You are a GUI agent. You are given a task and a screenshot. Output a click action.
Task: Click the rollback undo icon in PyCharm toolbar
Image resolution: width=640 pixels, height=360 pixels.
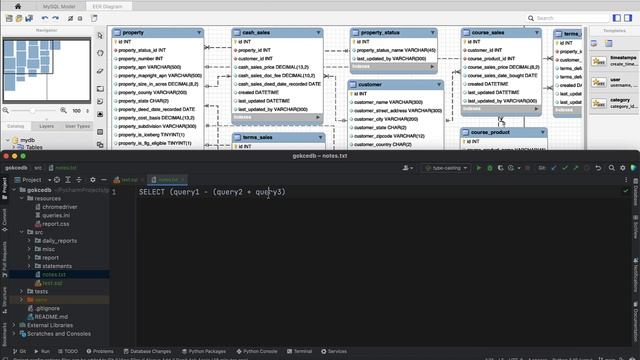click(598, 168)
